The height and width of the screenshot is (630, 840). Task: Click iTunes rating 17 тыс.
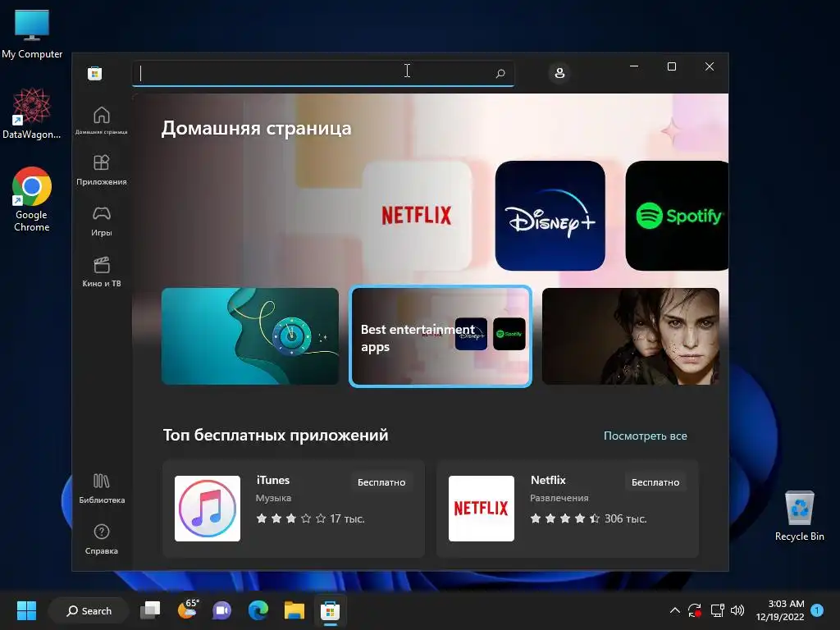(310, 518)
